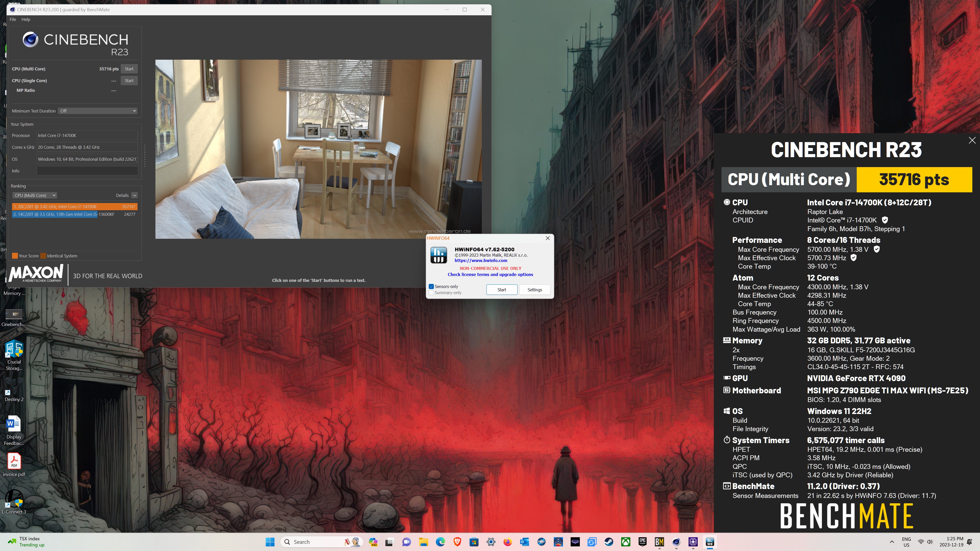Viewport: 980px width, 551px height.
Task: Open the hwinfo.com website link
Action: [481, 260]
